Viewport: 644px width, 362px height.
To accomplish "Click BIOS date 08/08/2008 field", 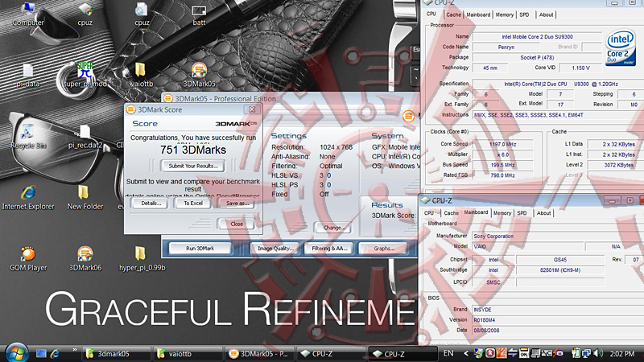I will pos(558,331).
